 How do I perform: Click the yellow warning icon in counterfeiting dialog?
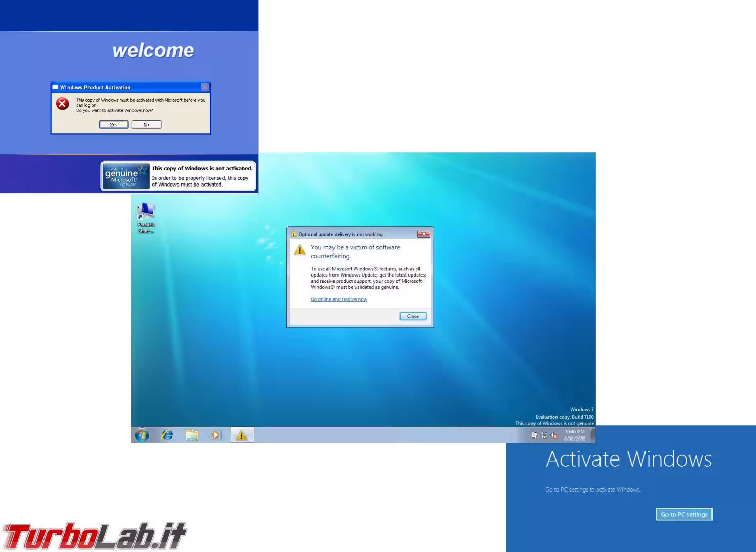point(300,250)
